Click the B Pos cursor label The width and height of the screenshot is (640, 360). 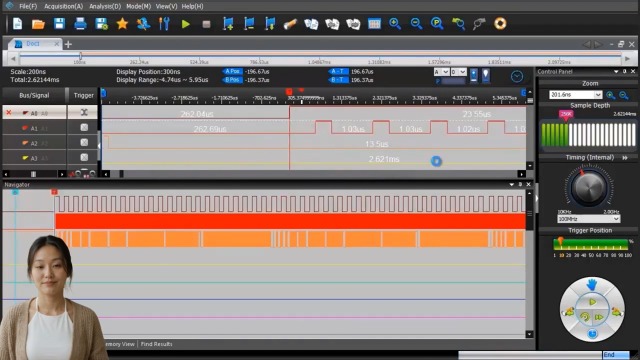point(232,80)
